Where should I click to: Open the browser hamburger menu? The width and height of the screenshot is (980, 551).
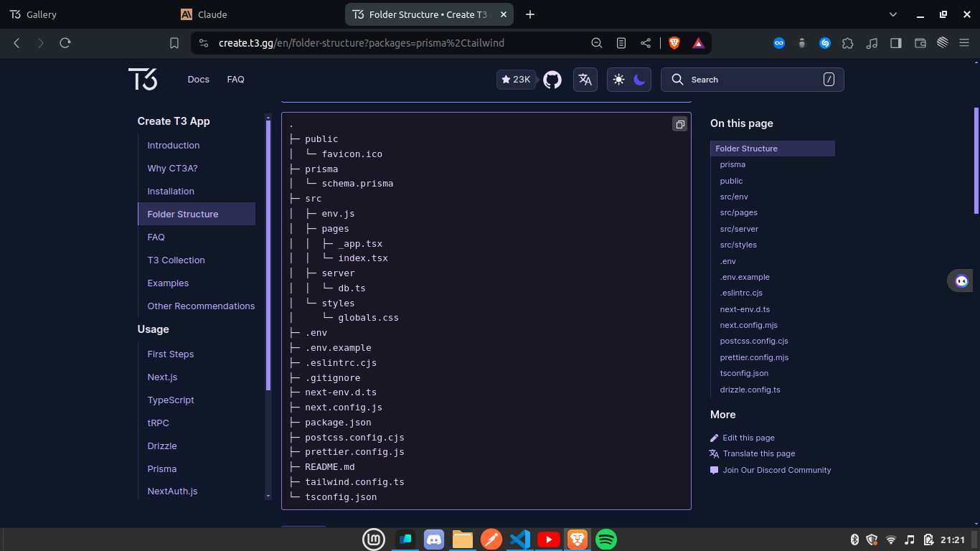[963, 43]
